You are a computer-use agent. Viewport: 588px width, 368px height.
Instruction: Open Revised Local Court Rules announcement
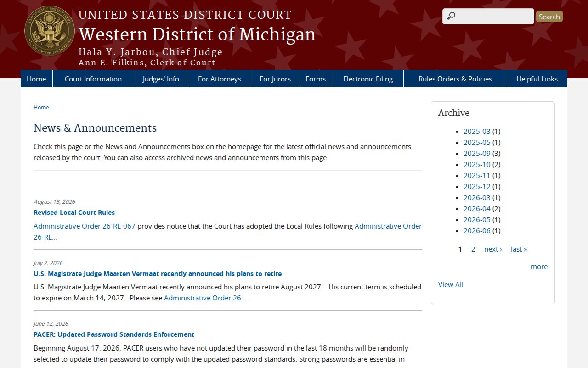tap(74, 213)
